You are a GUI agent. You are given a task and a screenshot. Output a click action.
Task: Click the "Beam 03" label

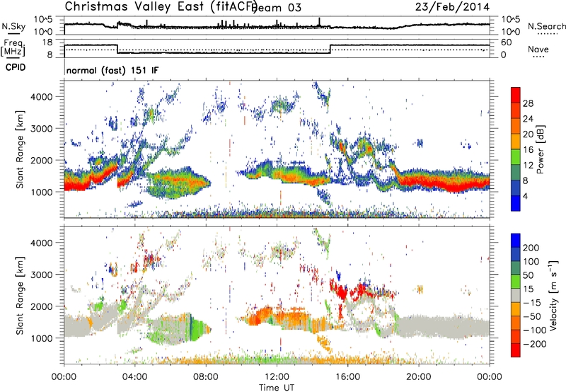click(x=277, y=8)
